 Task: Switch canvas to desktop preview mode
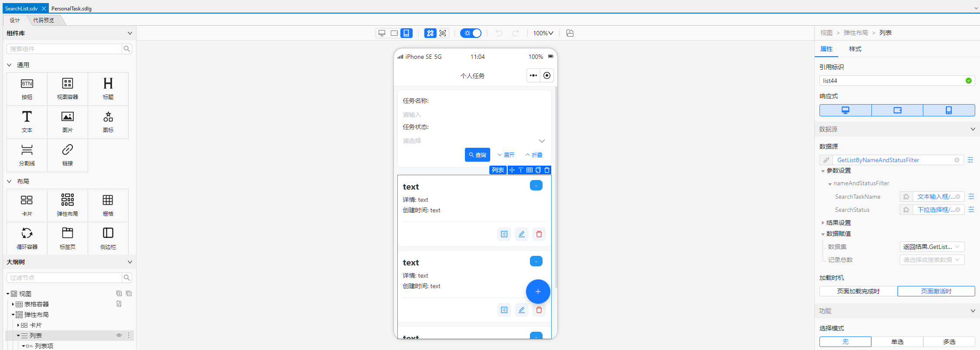382,33
